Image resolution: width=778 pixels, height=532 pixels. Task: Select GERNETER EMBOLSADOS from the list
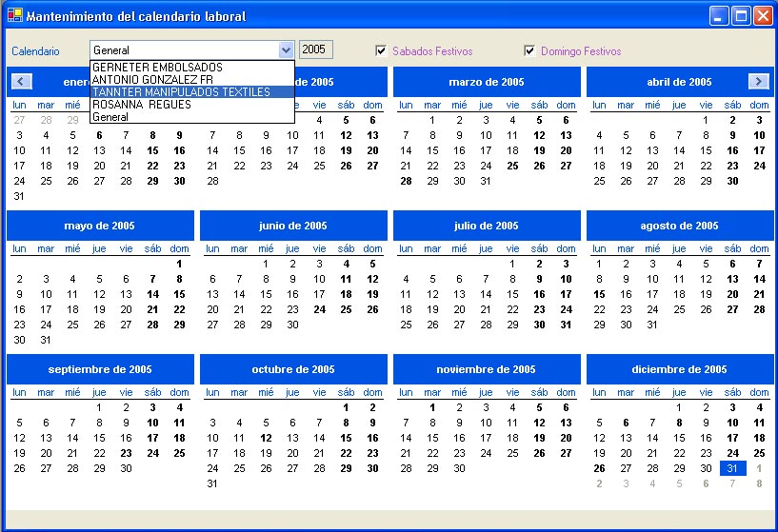click(x=157, y=68)
